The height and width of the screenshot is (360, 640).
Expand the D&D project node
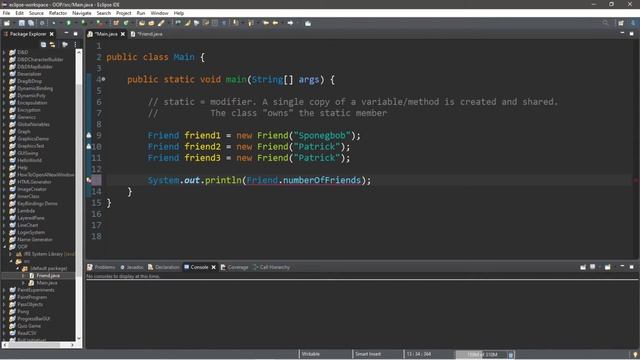coord(4,52)
